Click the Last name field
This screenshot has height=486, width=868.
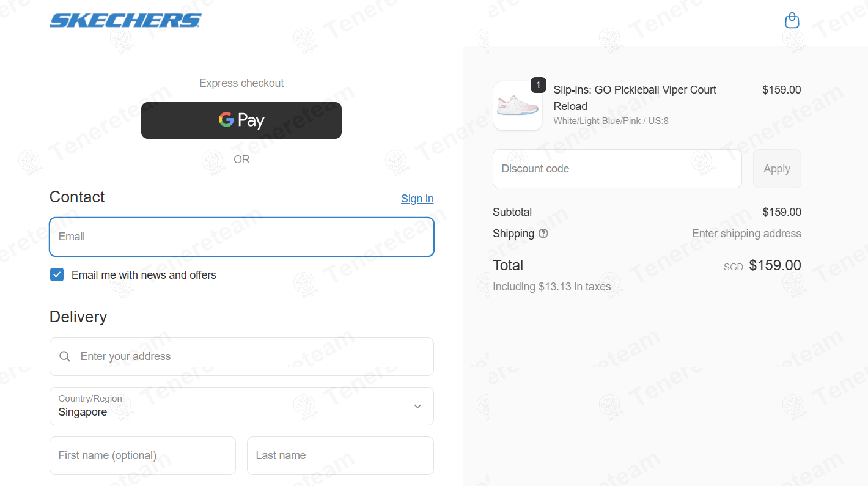340,455
